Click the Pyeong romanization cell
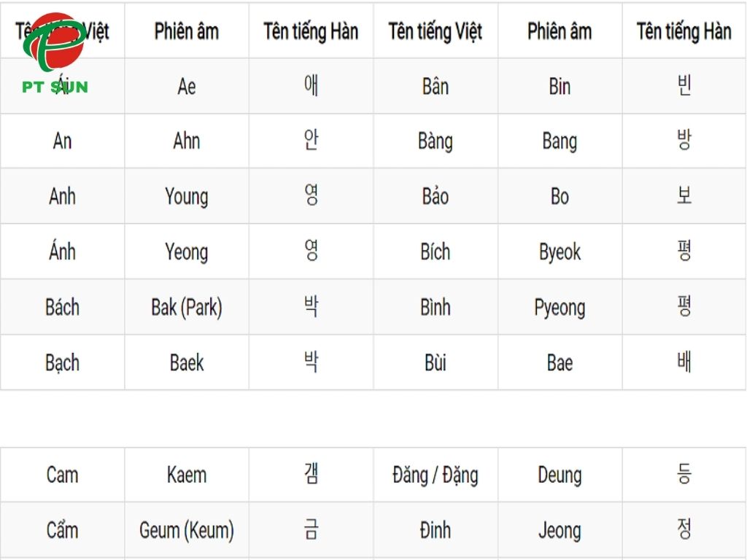Viewport: 747px width, 560px height. (560, 307)
